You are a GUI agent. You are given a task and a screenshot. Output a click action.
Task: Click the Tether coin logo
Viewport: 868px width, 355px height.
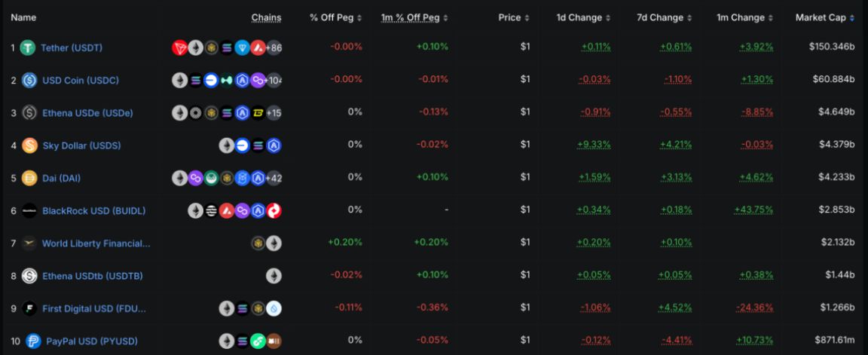pos(28,47)
